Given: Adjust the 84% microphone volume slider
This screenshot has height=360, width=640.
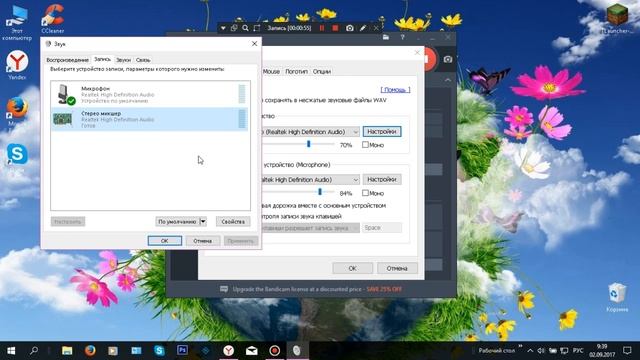Looking at the screenshot, I should click(320, 192).
